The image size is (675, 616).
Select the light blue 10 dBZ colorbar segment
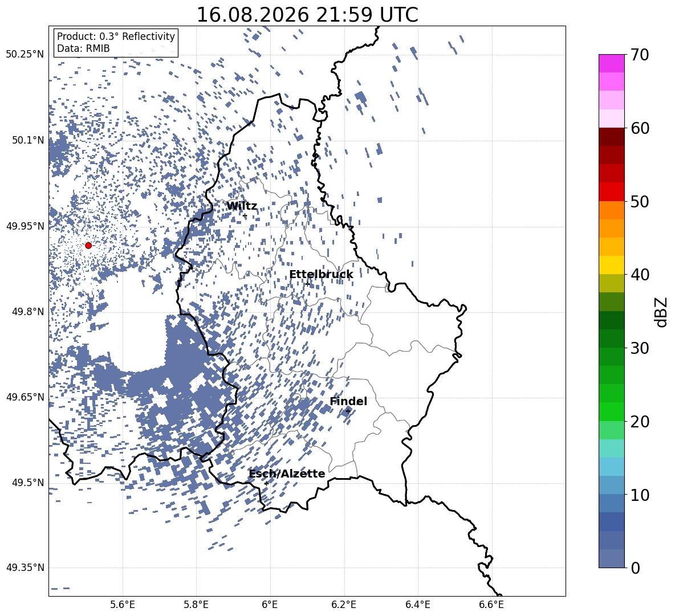tap(611, 485)
